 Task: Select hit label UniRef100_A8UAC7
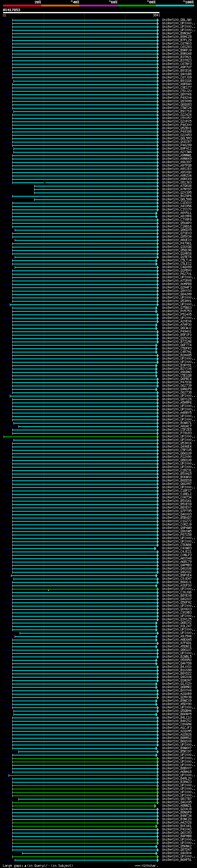[x=177, y=426]
